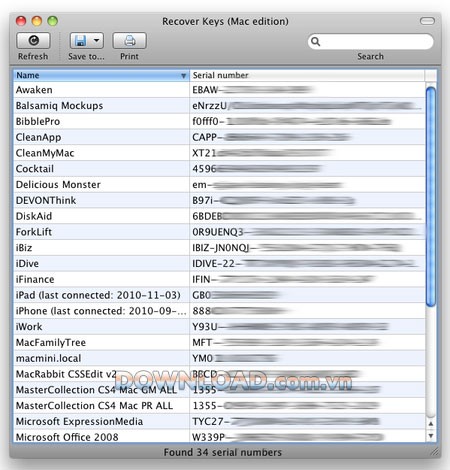Click the yellow minimize window button
The height and width of the screenshot is (470, 450).
[x=37, y=21]
